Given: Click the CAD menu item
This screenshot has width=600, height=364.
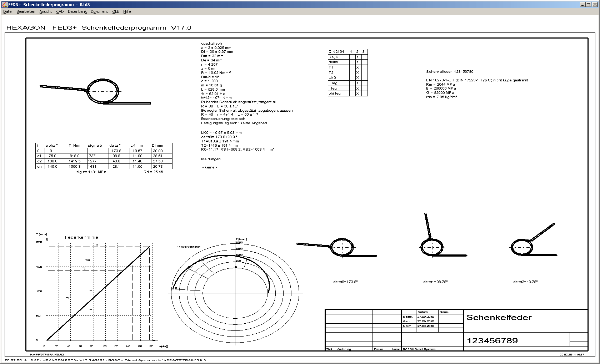Looking at the screenshot, I should pos(60,11).
